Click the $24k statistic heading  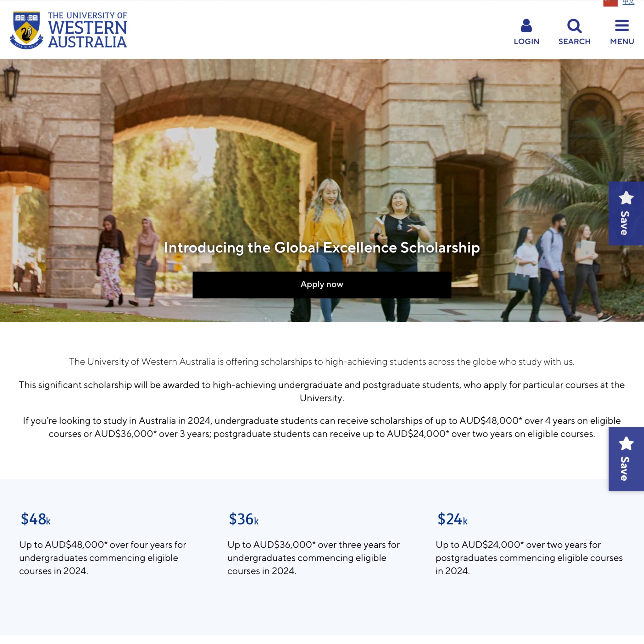pos(452,519)
